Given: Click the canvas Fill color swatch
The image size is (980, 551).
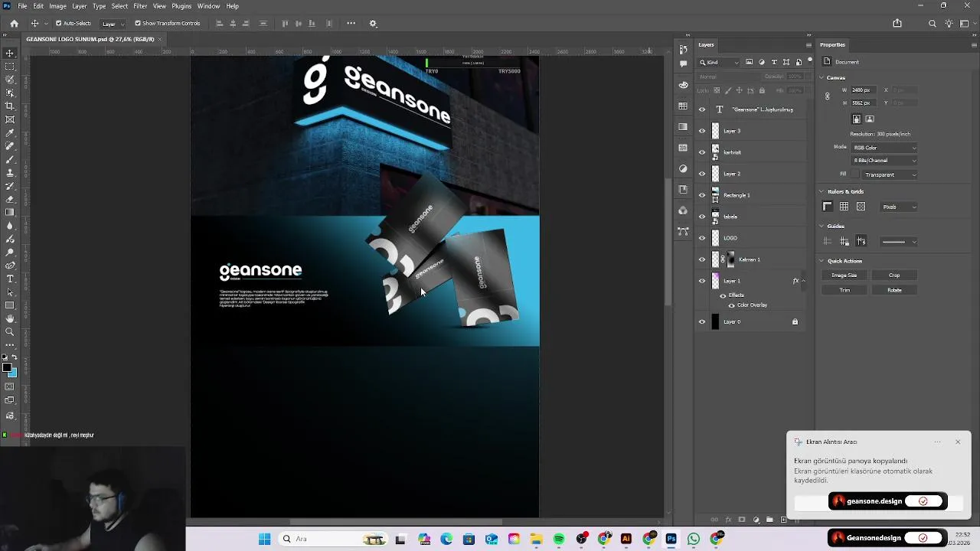Looking at the screenshot, I should [856, 174].
